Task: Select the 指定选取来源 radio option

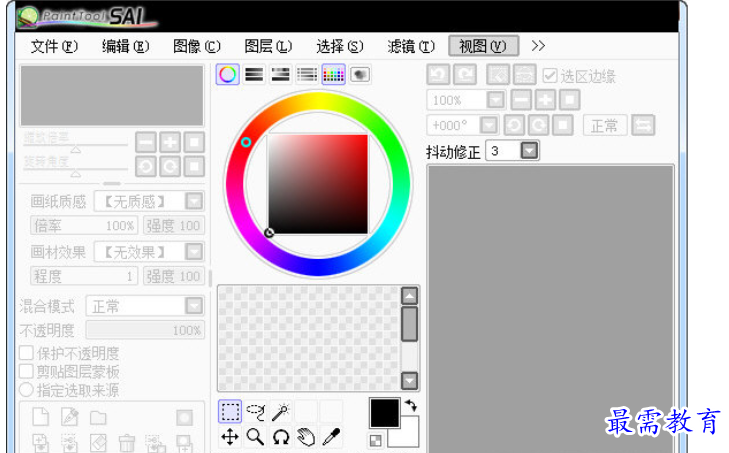Action: (x=27, y=390)
